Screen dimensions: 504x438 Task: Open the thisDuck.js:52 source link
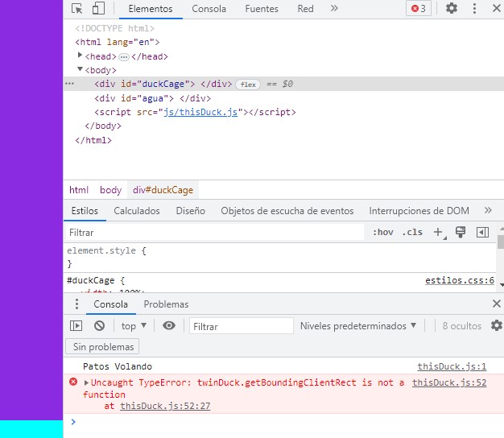click(x=449, y=382)
